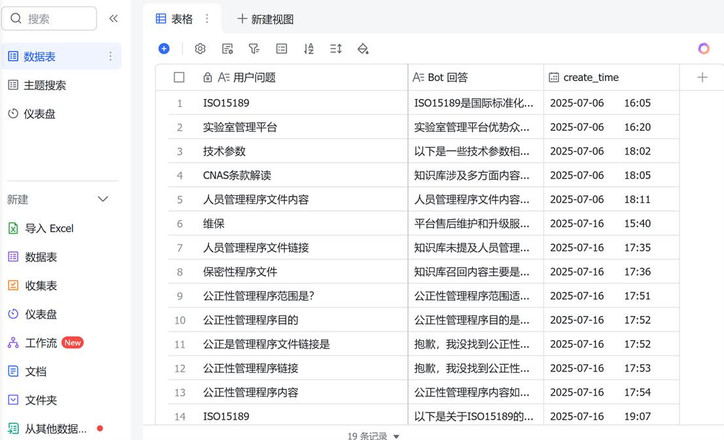Open field settings gear icon
The width and height of the screenshot is (724, 440).
coord(200,48)
